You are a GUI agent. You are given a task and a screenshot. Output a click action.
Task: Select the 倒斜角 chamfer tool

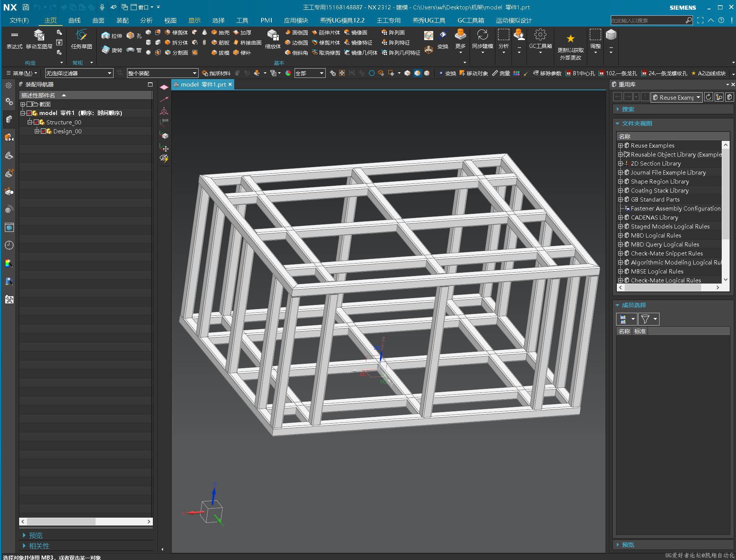click(x=296, y=53)
